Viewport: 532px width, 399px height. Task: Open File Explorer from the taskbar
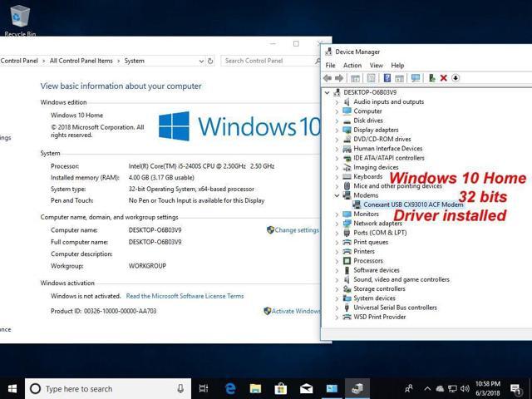[256, 388]
